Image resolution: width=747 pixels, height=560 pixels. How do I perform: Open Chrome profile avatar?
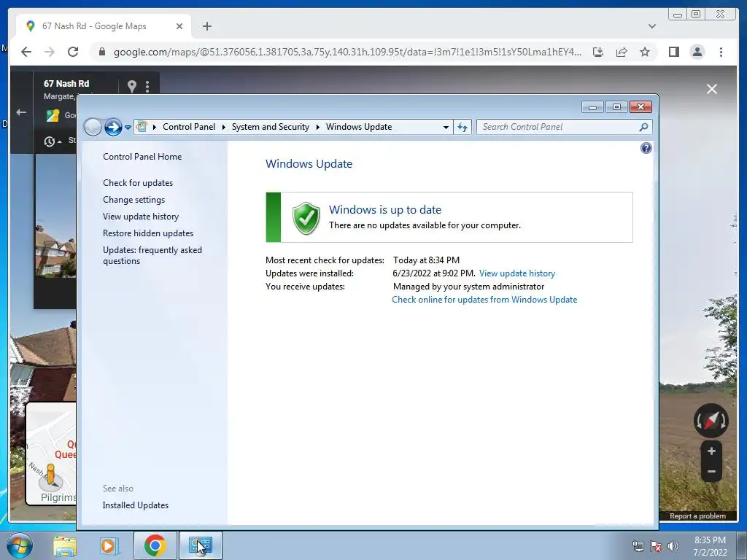pyautogui.click(x=697, y=52)
